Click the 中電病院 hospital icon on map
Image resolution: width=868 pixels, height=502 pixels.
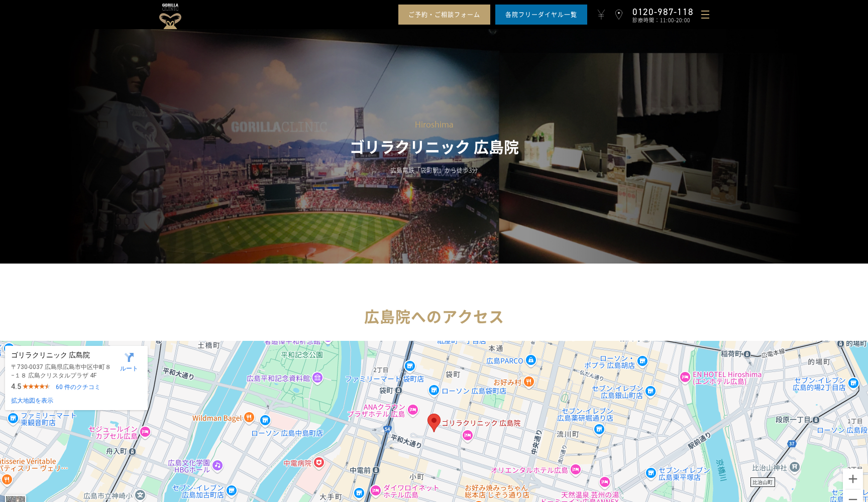point(320,463)
